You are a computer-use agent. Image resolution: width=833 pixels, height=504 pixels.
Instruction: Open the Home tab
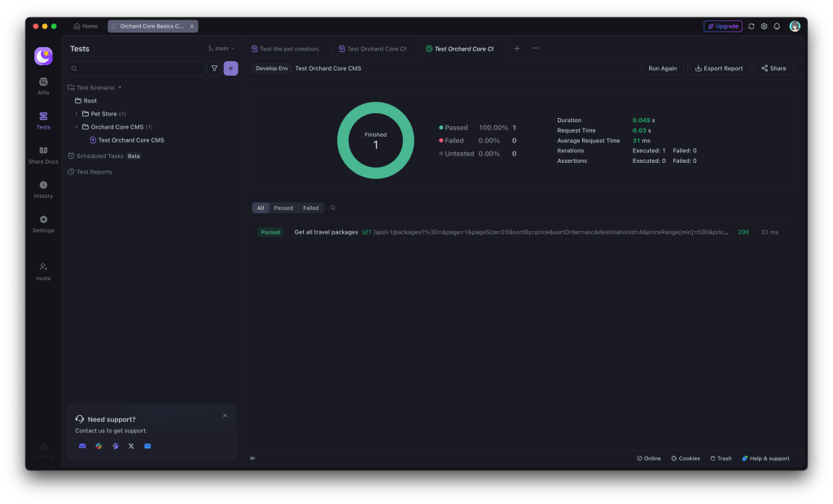(85, 26)
